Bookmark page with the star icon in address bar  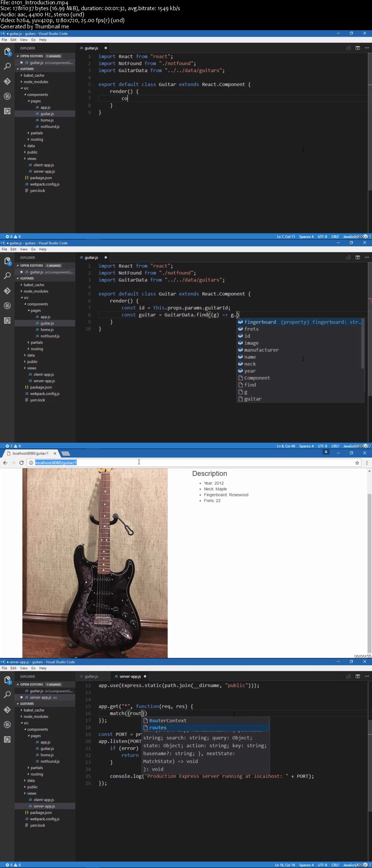tap(357, 463)
